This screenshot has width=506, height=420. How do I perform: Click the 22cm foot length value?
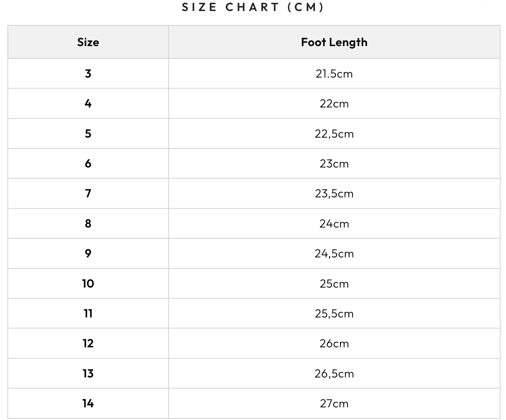click(x=334, y=104)
